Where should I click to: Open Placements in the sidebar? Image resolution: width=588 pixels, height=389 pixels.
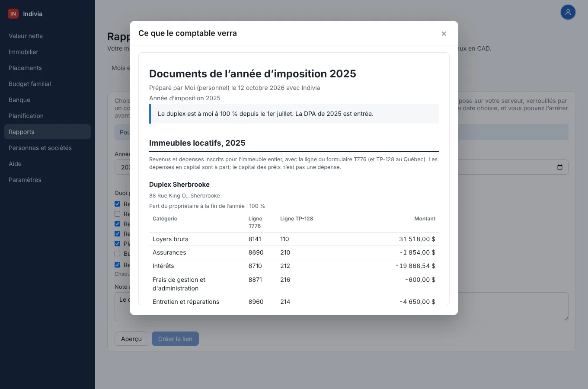click(48, 68)
